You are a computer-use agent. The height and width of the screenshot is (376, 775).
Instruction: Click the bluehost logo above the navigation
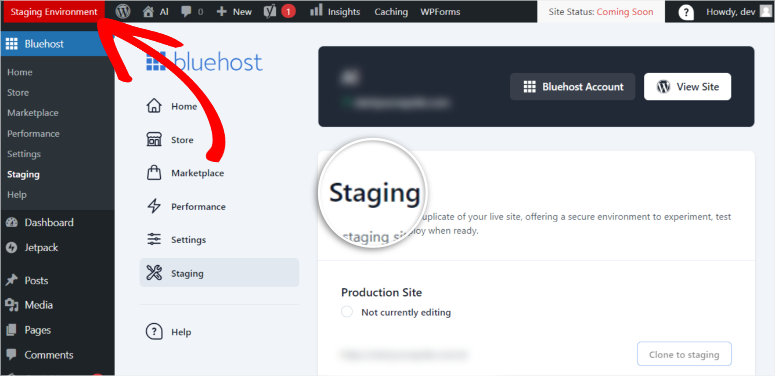coord(204,63)
